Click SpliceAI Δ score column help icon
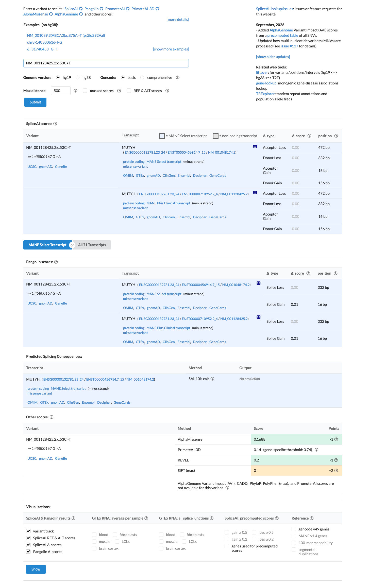This screenshot has height=588, width=369. click(309, 136)
